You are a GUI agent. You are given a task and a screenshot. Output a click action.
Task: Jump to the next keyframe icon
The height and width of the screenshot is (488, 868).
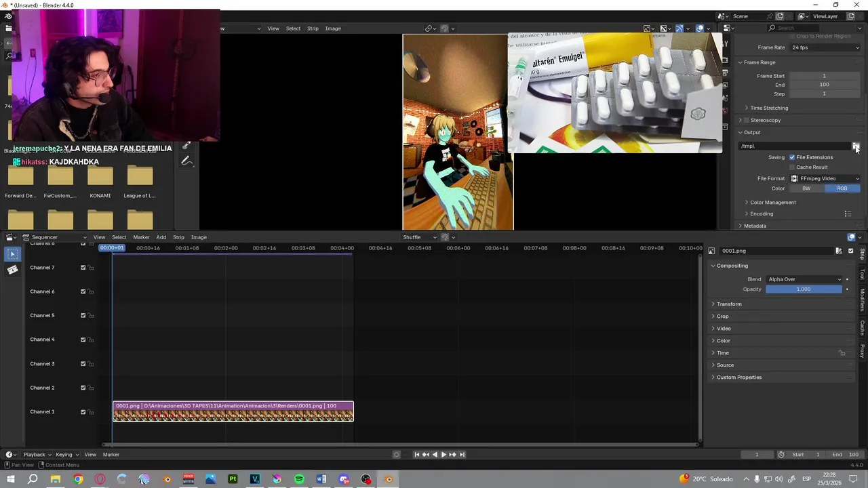[453, 455]
